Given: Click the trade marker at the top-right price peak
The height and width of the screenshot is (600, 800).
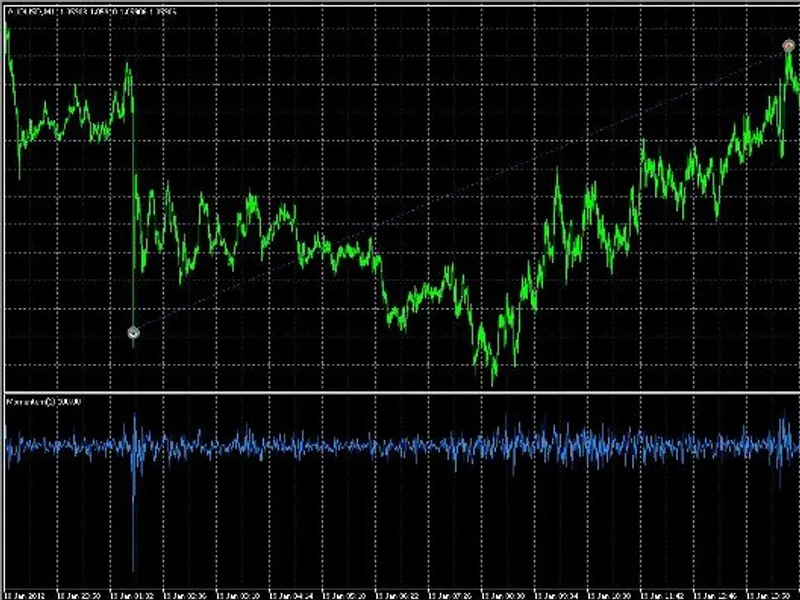Looking at the screenshot, I should (788, 46).
